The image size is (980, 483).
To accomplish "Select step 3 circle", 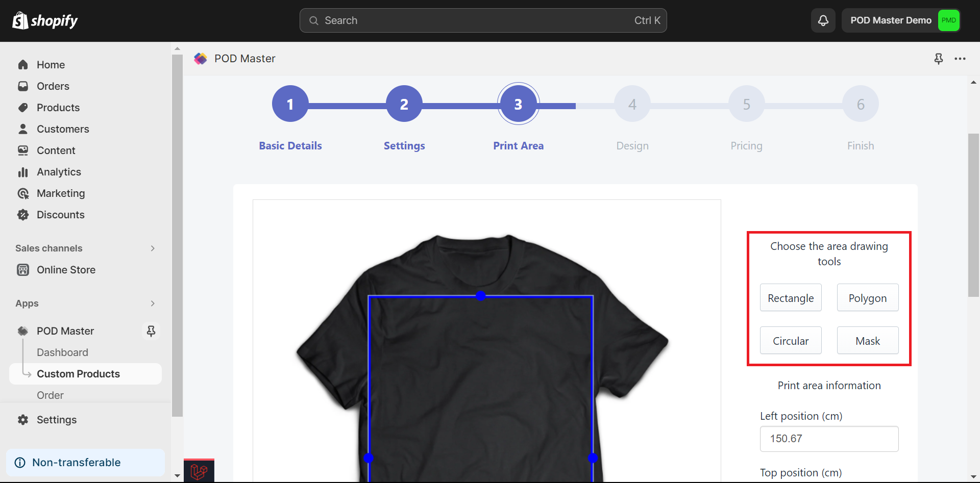I will pos(519,104).
